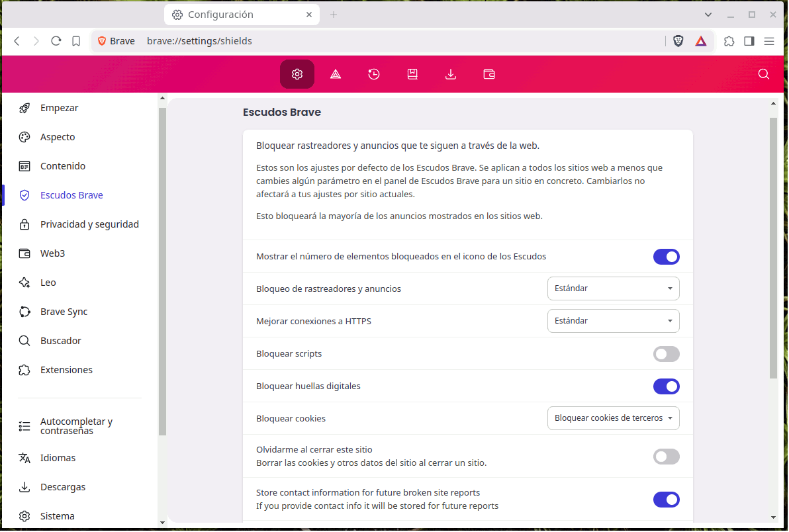Open Downloads arrow icon in the pink toolbar
This screenshot has height=532, width=789.
coord(450,74)
